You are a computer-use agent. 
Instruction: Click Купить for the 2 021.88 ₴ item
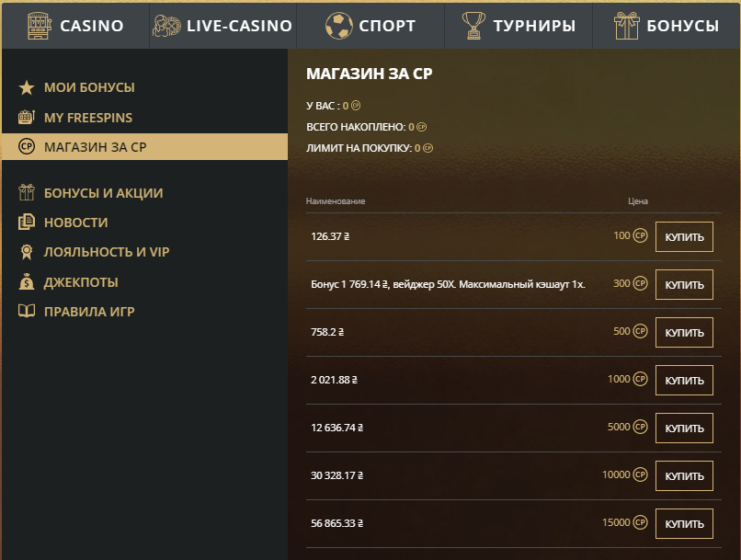click(x=684, y=380)
